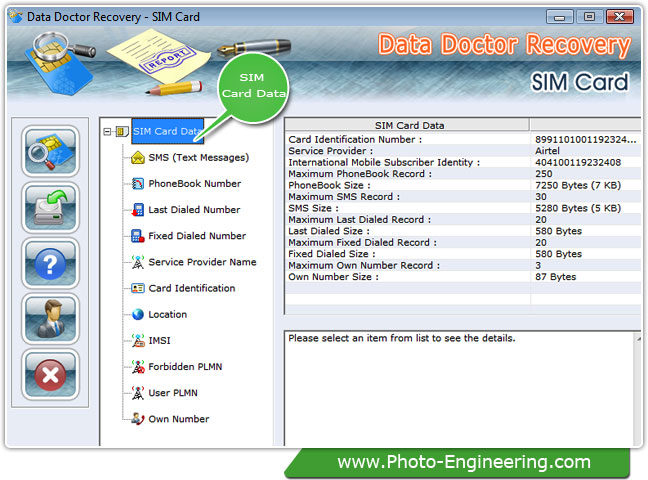Screen dimensions: 648x480
Task: Click the Maximum SMS Record row
Action: tap(463, 197)
